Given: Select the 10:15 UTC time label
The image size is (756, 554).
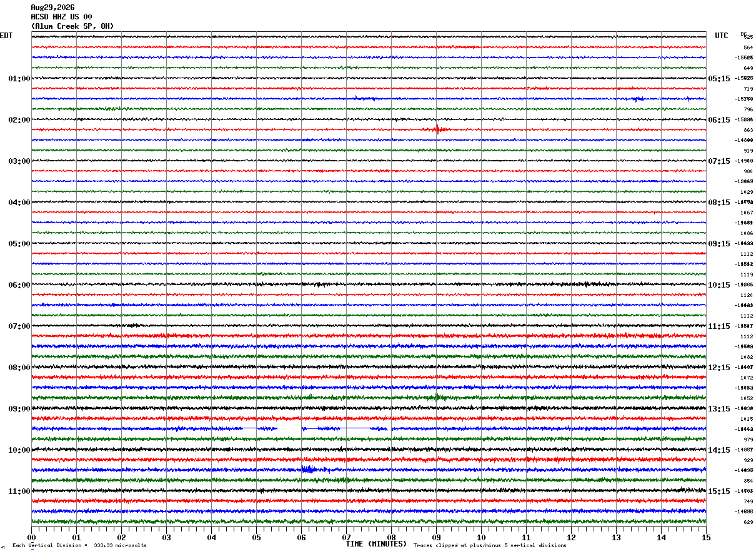Looking at the screenshot, I should pos(719,285).
